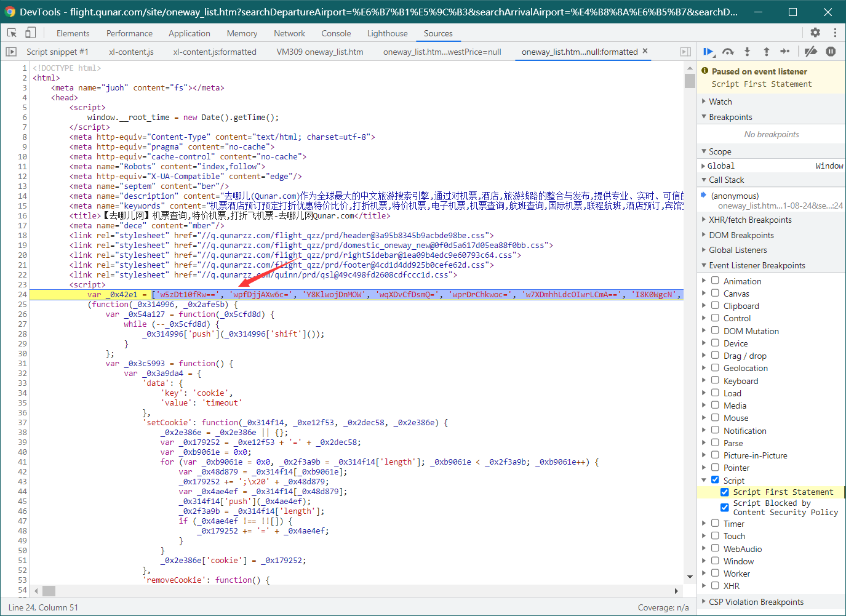Deactivate breakpoints icon

(x=811, y=52)
